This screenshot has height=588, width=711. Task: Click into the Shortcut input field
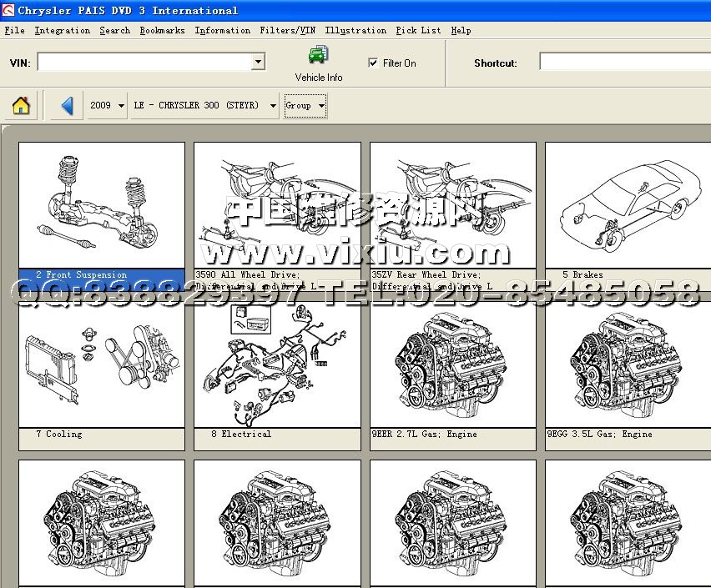(x=624, y=62)
